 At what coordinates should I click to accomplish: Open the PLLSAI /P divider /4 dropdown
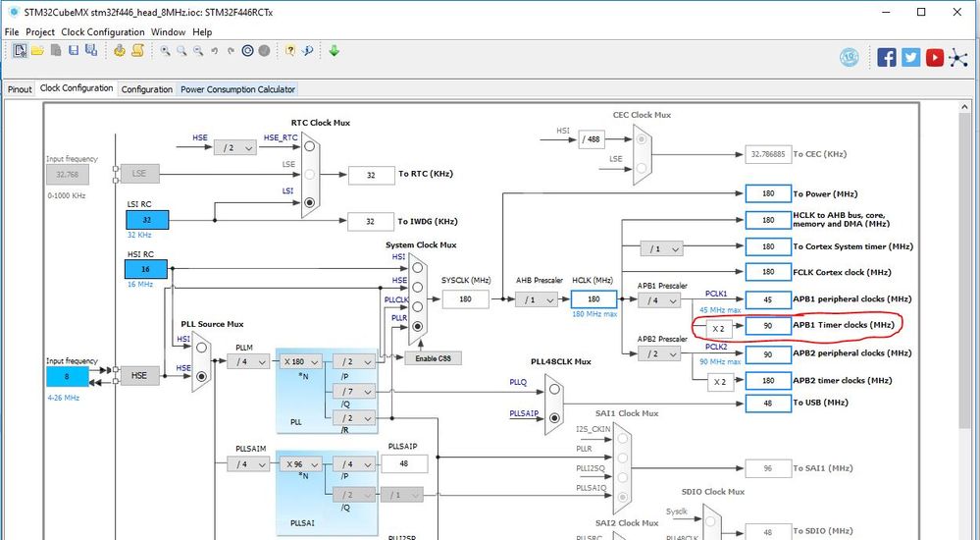(x=354, y=465)
